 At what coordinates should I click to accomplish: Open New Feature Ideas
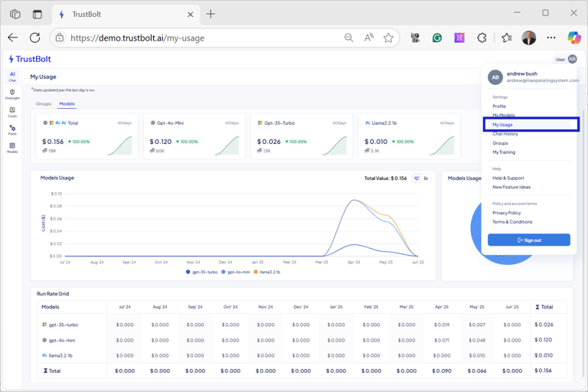(x=511, y=187)
